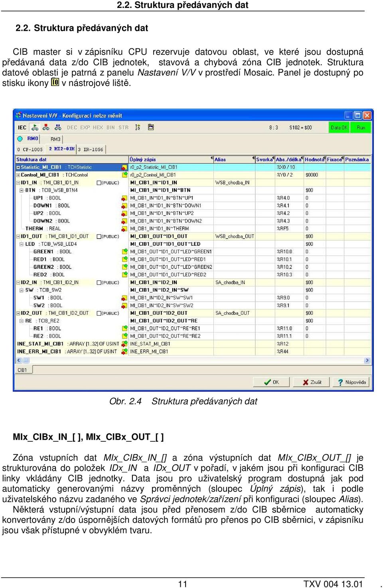This screenshot has width=383, height=588.
Task: Expand the Control_MI_CIB1 tree node
Action: pos(18,175)
